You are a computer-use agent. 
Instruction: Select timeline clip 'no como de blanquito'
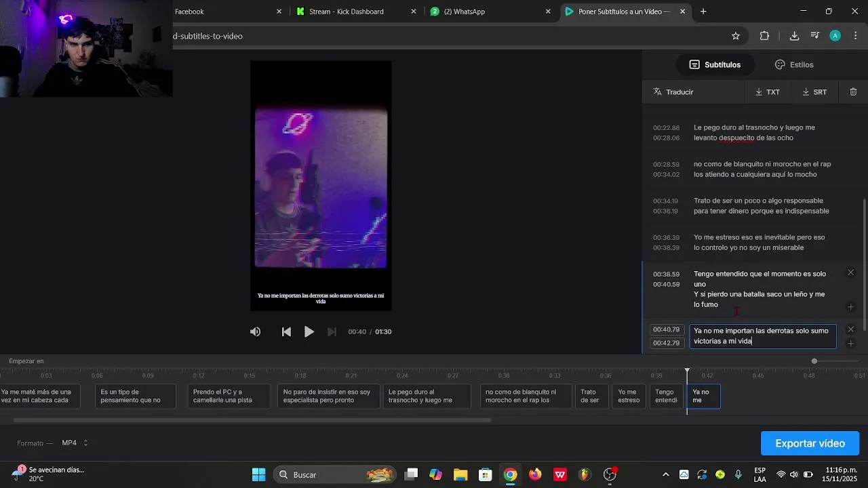click(526, 396)
